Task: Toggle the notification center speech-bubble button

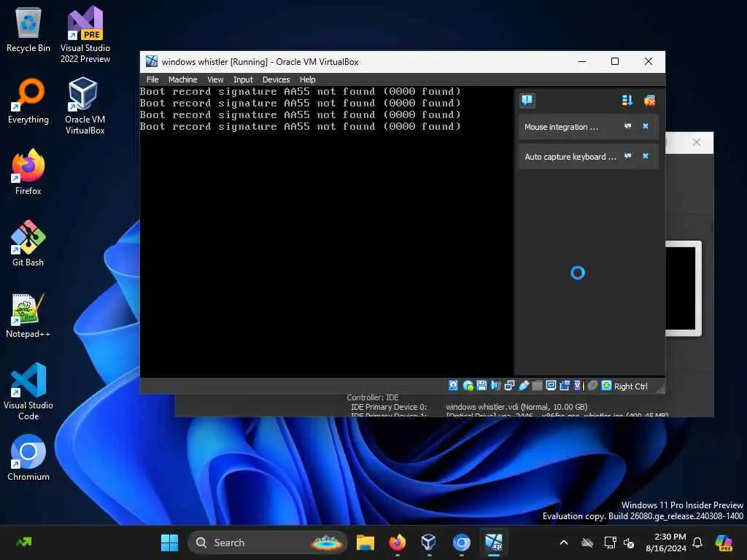Action: pyautogui.click(x=527, y=100)
